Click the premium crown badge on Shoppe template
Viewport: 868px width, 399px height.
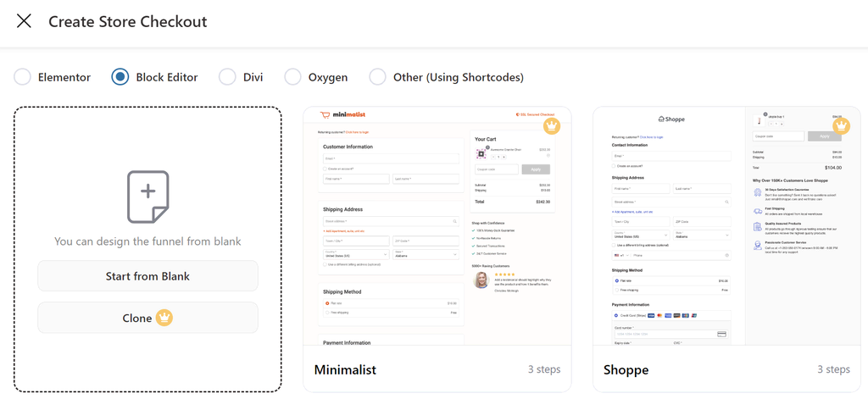[x=841, y=125]
